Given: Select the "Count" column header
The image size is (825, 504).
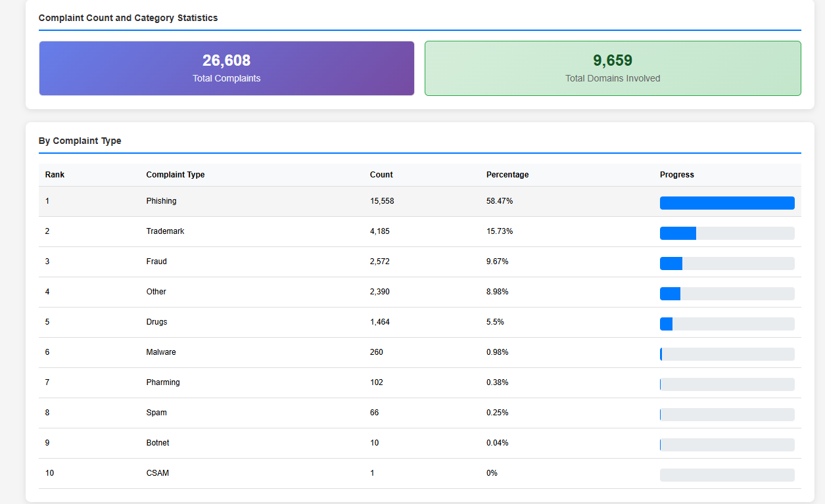Looking at the screenshot, I should click(381, 175).
